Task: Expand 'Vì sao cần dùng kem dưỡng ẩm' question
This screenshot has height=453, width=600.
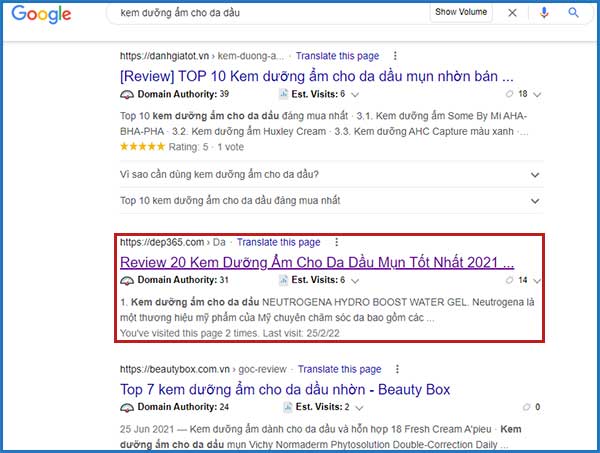Action: [331, 174]
